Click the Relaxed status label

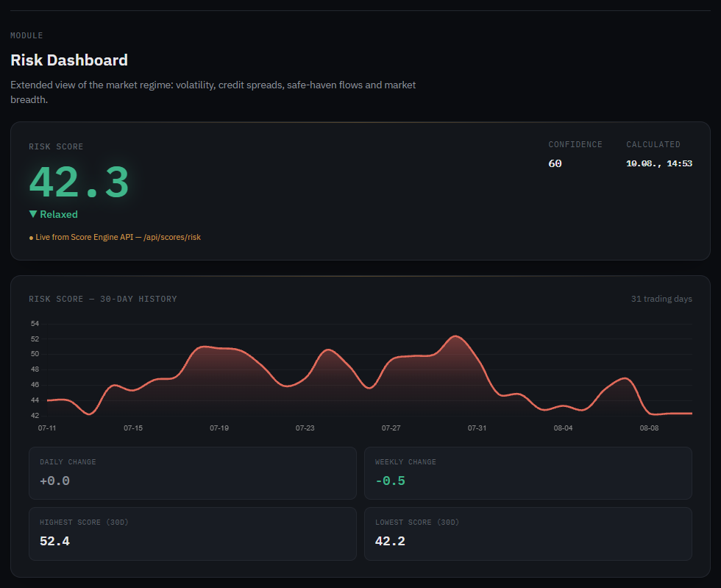(59, 214)
